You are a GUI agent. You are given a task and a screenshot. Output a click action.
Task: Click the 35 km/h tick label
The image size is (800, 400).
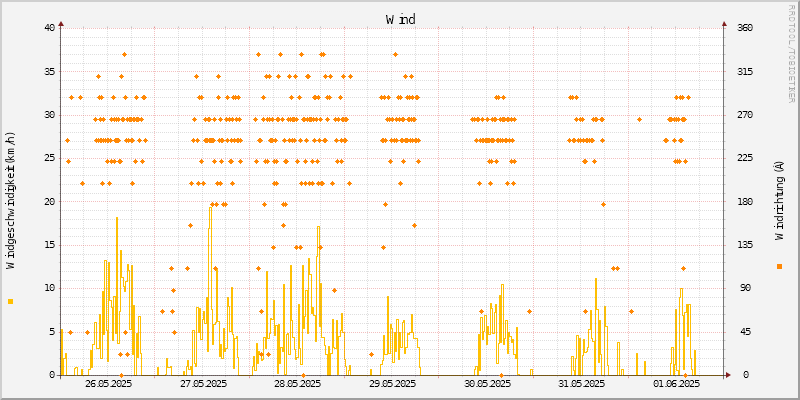49,71
